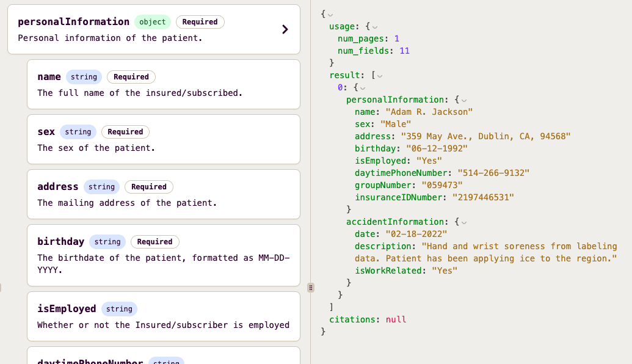This screenshot has width=632, height=364.
Task: Click the accident date value "02-18-2022"
Action: 416,234
